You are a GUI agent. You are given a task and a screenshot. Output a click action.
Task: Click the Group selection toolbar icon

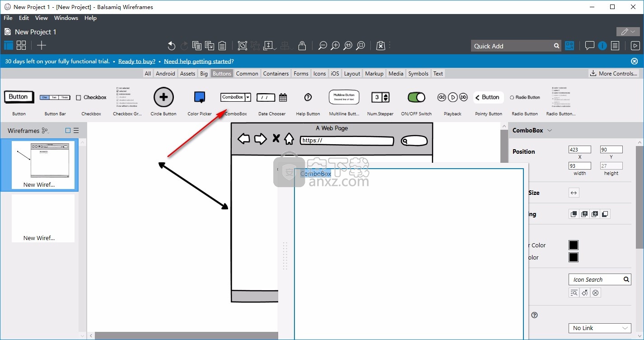[x=243, y=46]
